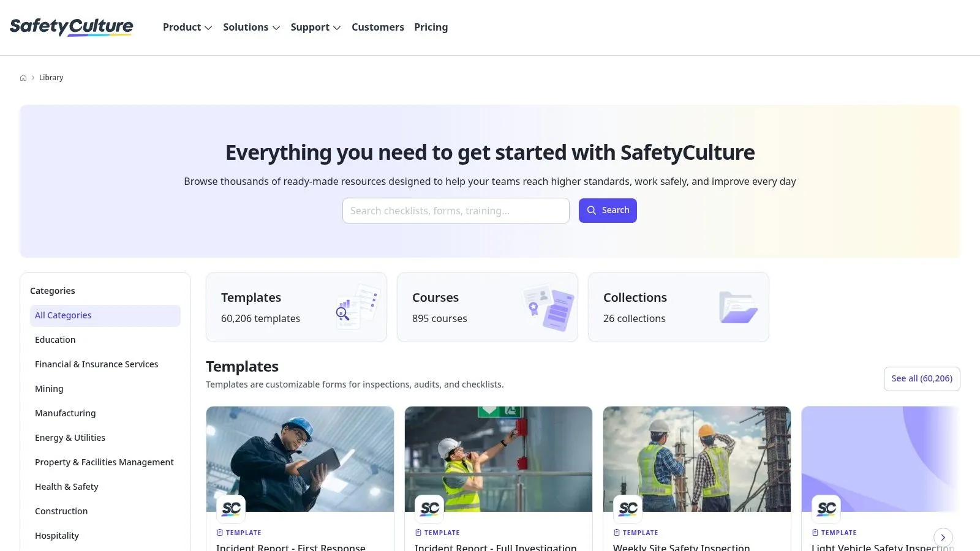This screenshot has height=551, width=980.
Task: Open Incident Report First Response thumbnail
Action: click(300, 459)
